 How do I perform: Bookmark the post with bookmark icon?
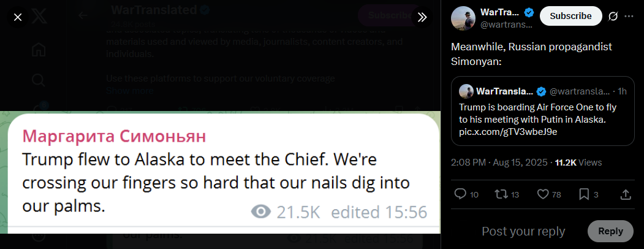point(583,194)
